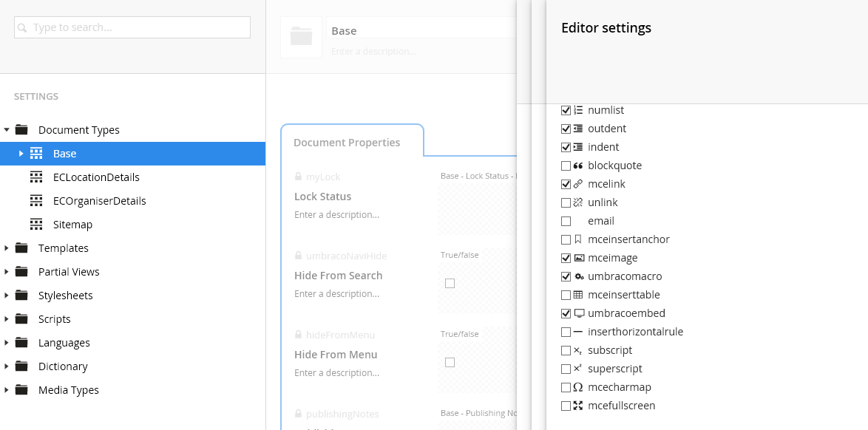
Task: Enable the mcefullscreen checkbox
Action: [x=566, y=406]
